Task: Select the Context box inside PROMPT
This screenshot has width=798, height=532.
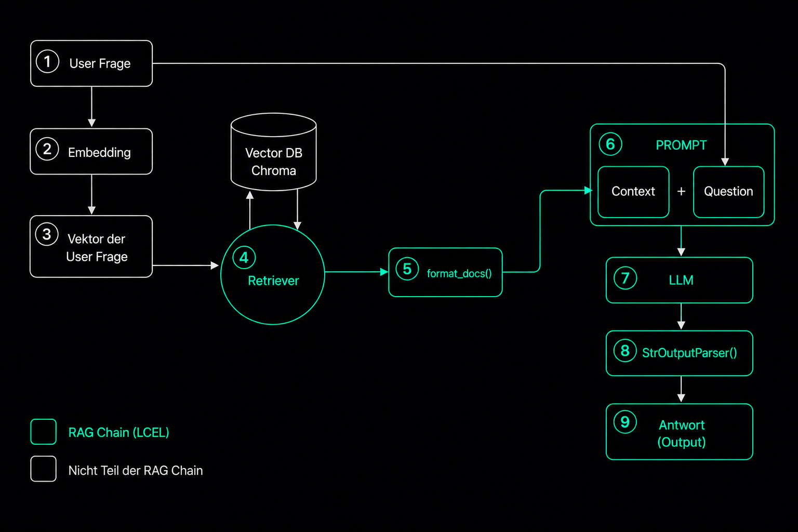Action: coord(633,192)
